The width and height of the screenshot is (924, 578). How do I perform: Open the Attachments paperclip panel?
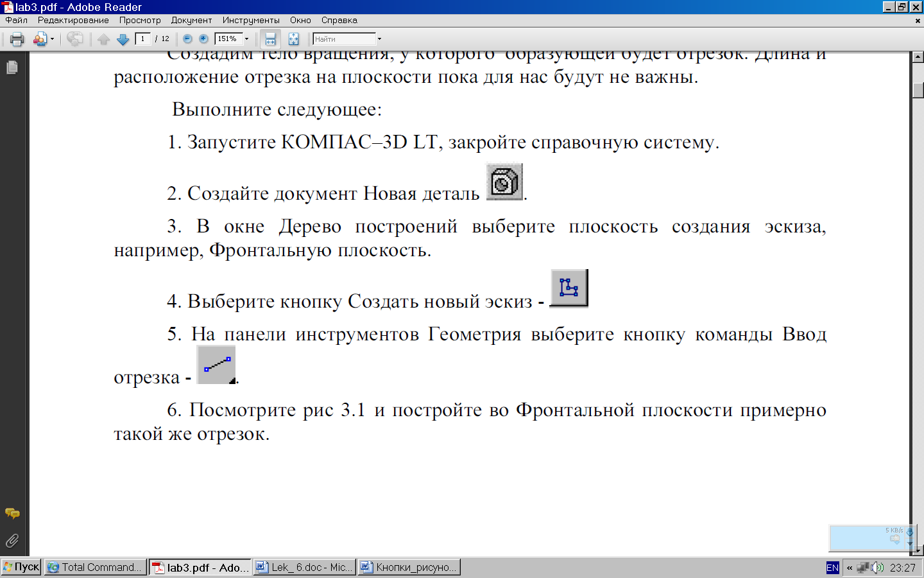[x=12, y=541]
